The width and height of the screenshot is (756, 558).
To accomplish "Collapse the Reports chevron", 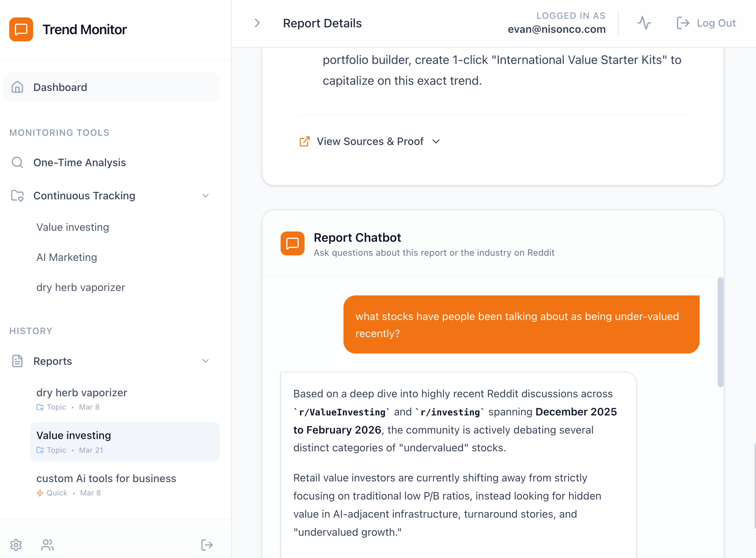I will 205,361.
